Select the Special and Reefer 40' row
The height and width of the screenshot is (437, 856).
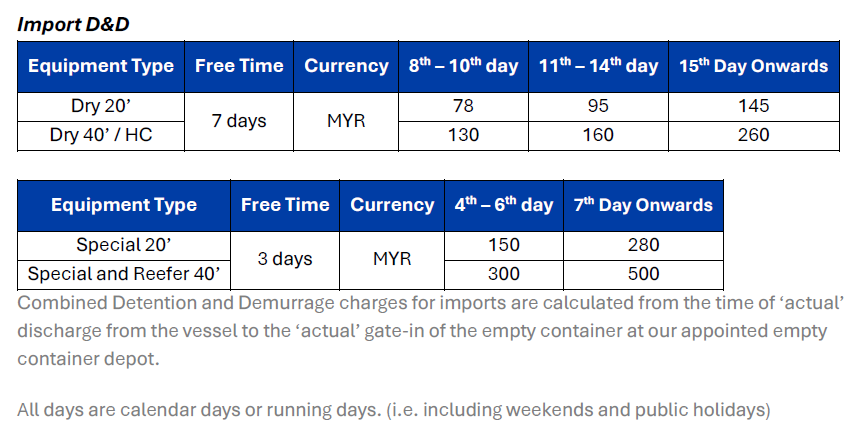[x=124, y=274]
